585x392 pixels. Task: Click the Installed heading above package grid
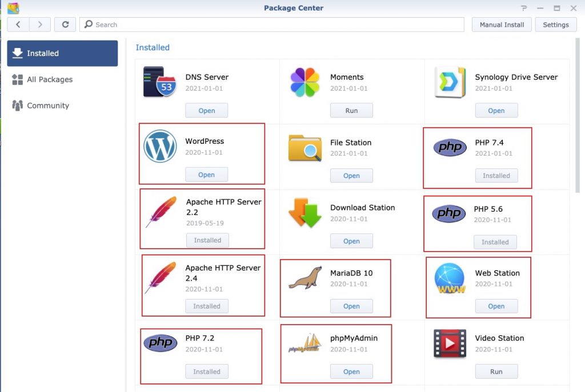point(153,48)
